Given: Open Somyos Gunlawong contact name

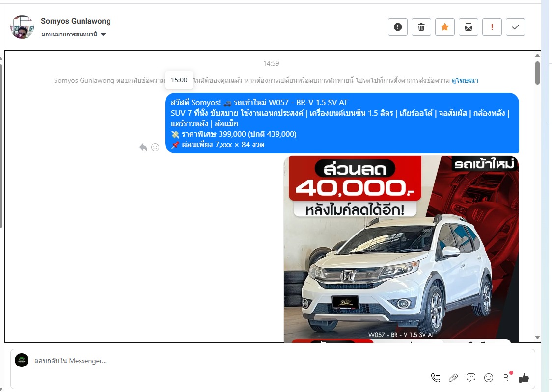Looking at the screenshot, I should coord(76,21).
